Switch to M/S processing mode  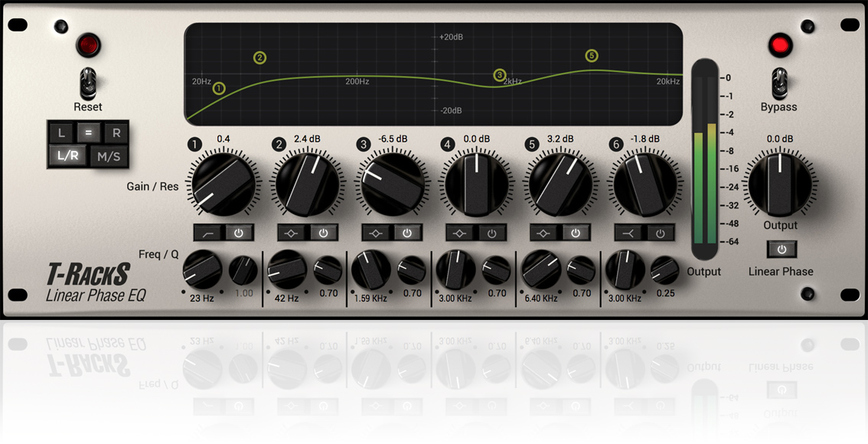tap(109, 155)
